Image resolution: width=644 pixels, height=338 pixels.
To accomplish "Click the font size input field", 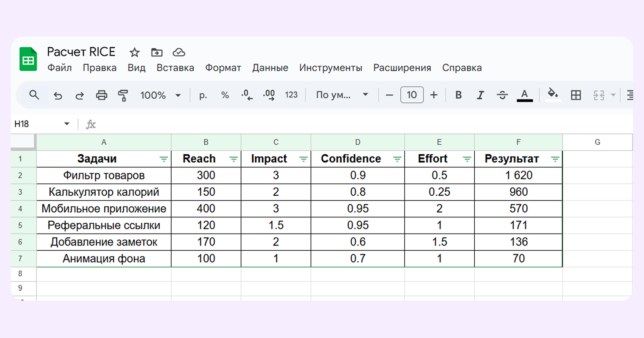I will click(412, 95).
